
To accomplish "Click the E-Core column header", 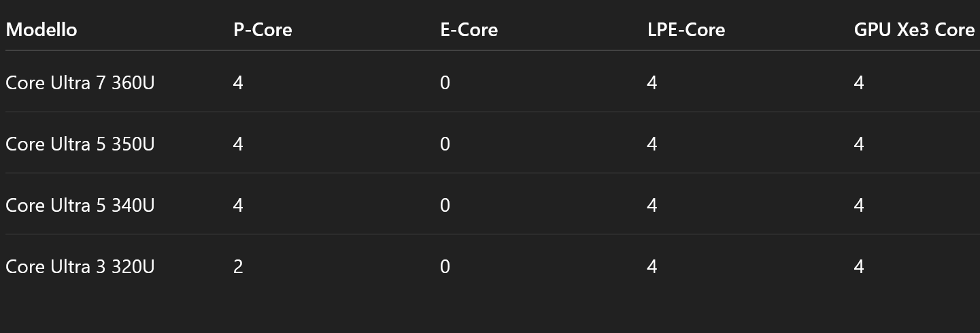I will click(x=469, y=30).
